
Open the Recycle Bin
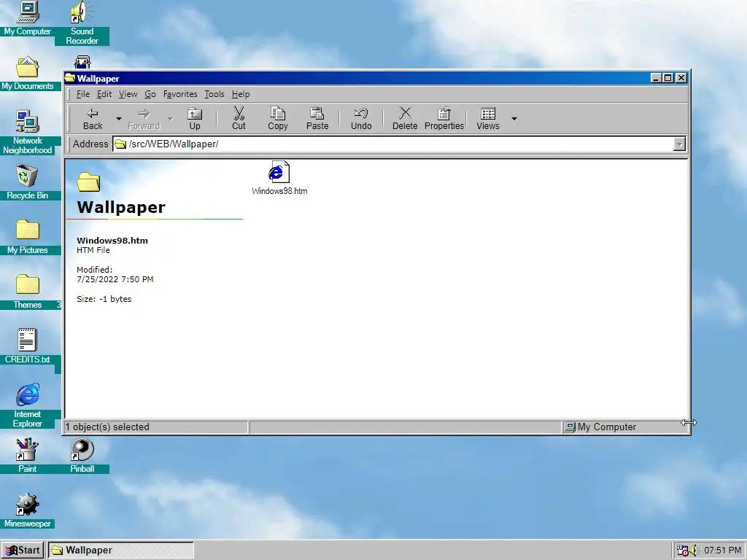pyautogui.click(x=27, y=182)
